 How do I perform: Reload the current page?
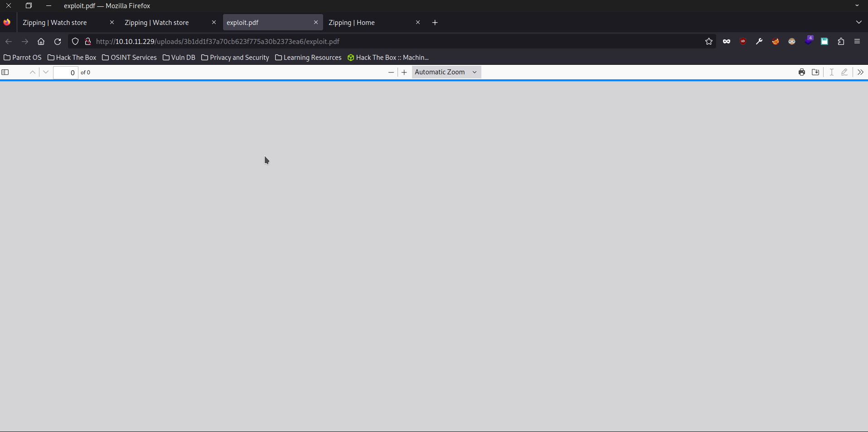point(58,42)
